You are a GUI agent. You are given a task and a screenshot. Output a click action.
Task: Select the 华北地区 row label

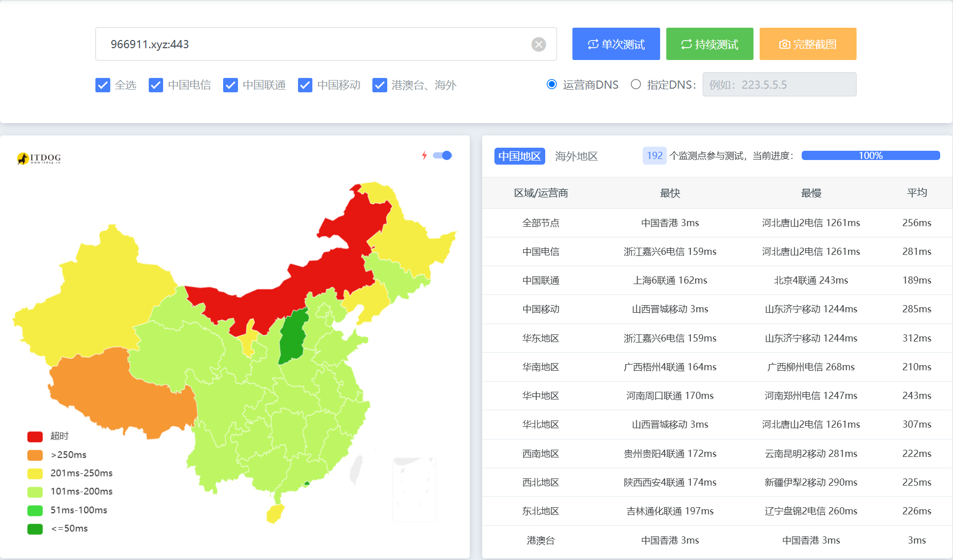point(541,424)
